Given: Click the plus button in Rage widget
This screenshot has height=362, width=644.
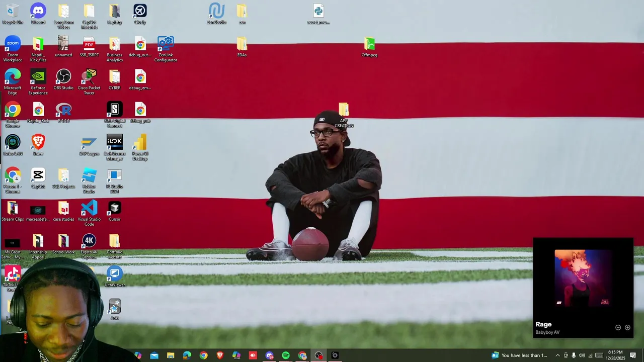Looking at the screenshot, I should (x=627, y=327).
